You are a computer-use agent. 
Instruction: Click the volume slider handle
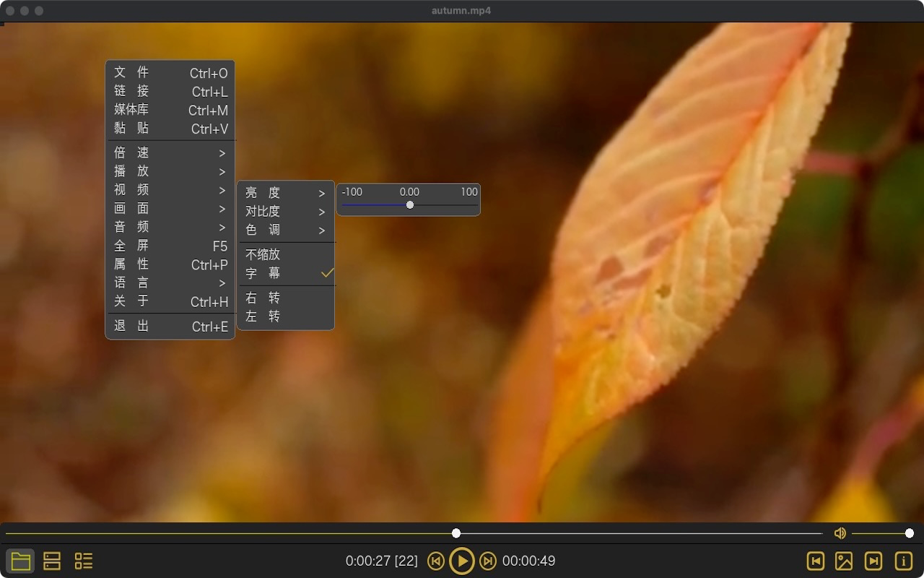(x=910, y=533)
